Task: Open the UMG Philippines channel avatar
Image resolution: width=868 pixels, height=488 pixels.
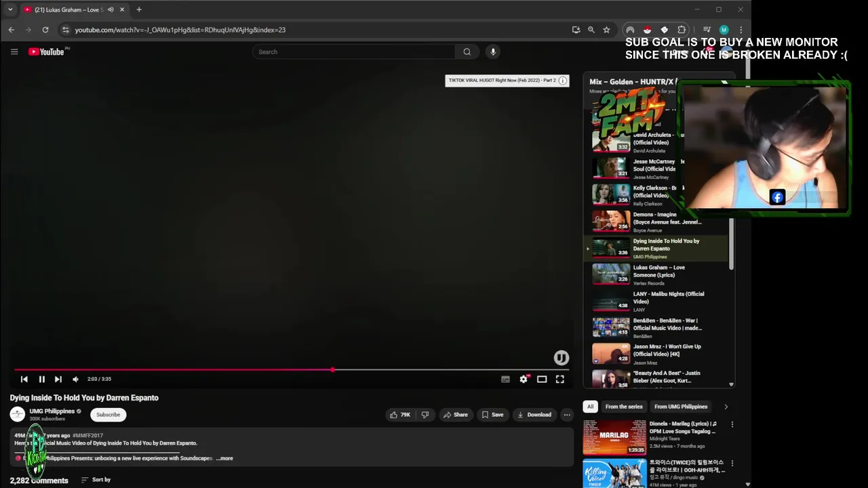Action: pos(18,414)
